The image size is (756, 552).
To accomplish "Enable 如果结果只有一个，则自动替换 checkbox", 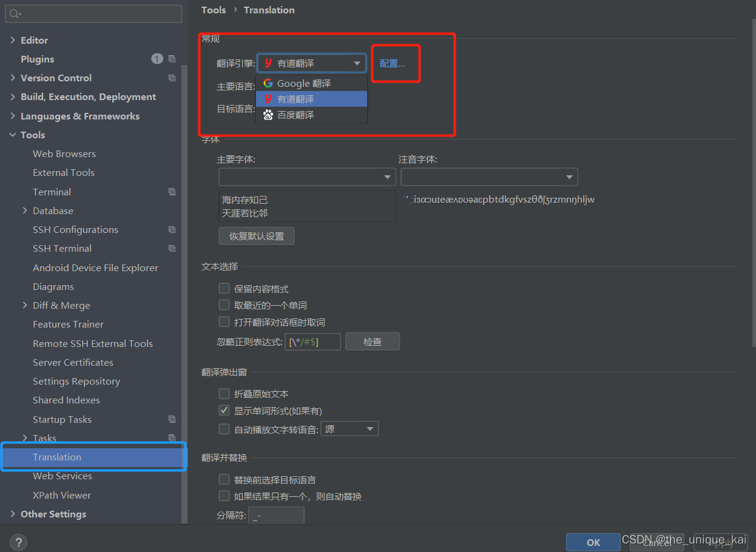I will [x=224, y=496].
